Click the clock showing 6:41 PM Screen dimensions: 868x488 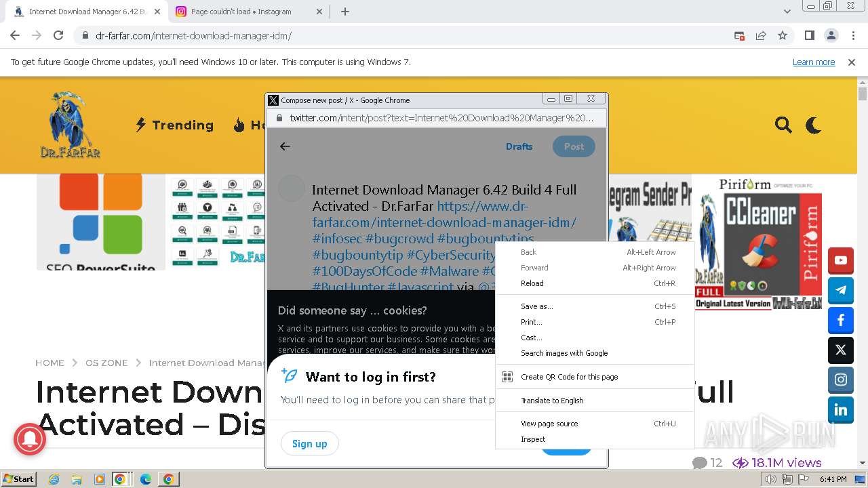(x=833, y=479)
